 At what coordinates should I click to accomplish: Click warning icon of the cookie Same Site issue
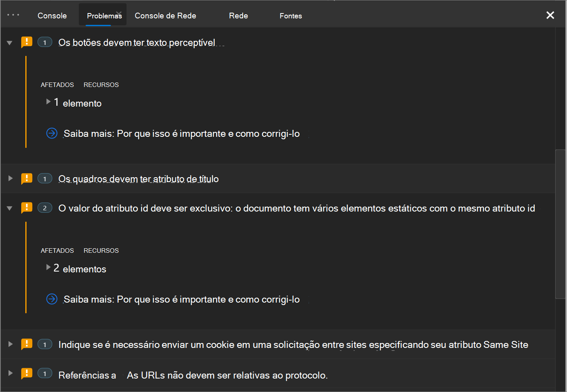(x=27, y=344)
